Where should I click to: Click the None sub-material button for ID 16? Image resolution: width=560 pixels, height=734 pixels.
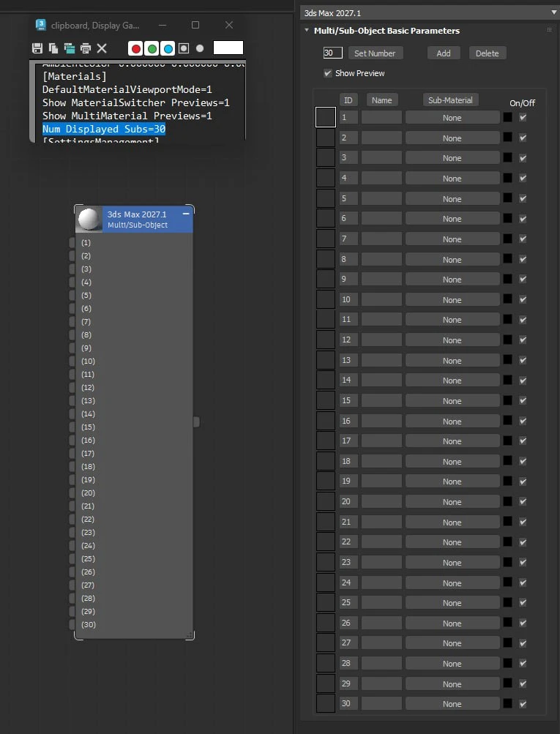[x=452, y=422]
